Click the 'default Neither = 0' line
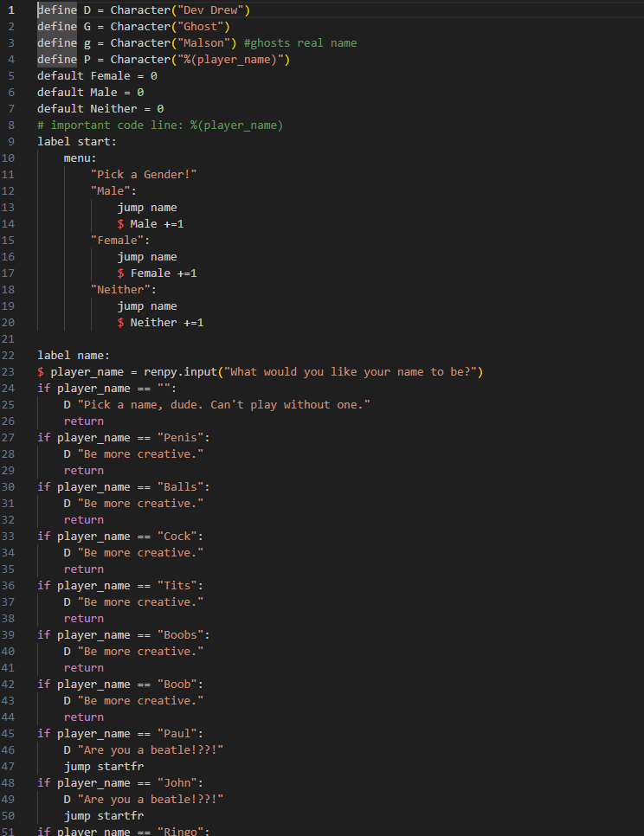 coord(100,109)
